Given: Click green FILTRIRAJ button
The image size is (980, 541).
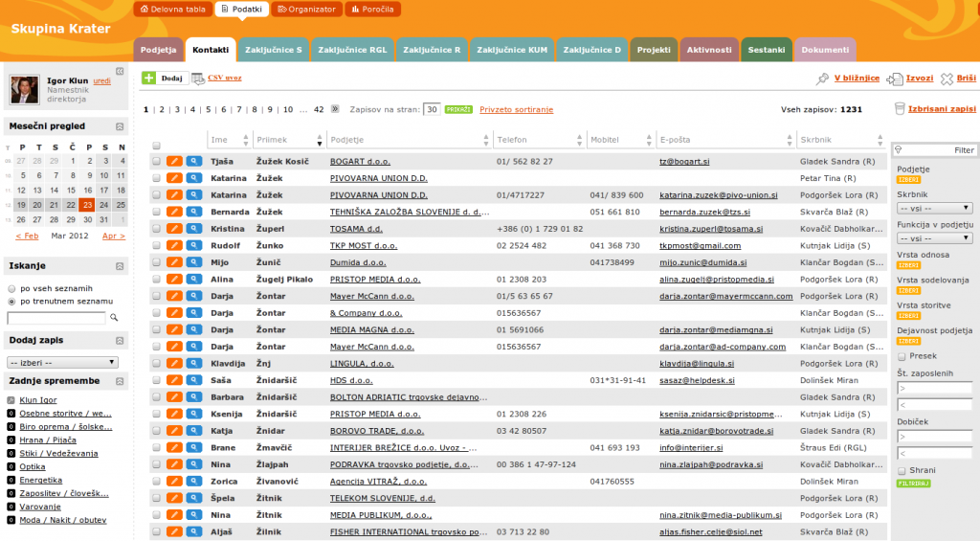Looking at the screenshot, I should 914,484.
